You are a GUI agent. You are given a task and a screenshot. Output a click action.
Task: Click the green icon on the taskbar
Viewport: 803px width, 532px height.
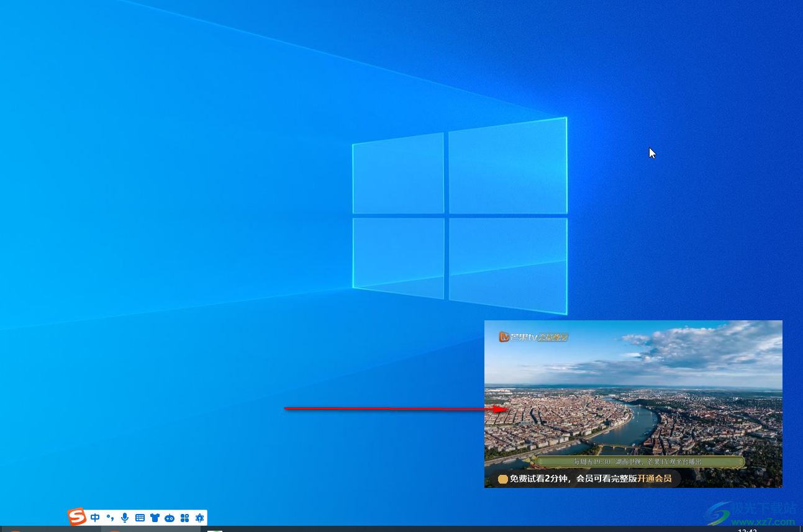(x=215, y=530)
